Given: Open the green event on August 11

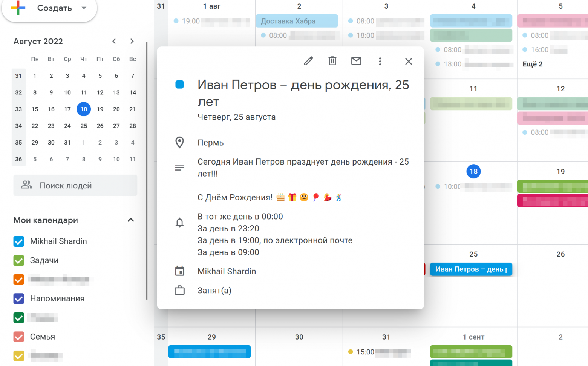Looking at the screenshot, I should (471, 104).
